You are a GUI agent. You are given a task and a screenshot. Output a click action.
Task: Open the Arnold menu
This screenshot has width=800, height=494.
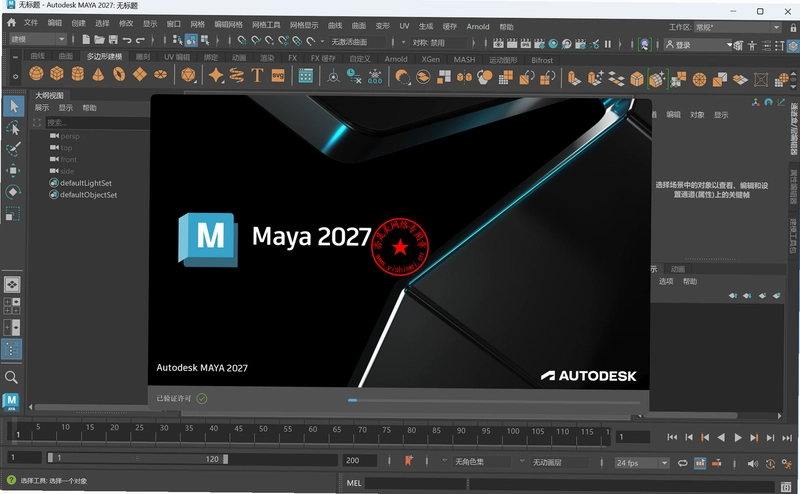[478, 27]
